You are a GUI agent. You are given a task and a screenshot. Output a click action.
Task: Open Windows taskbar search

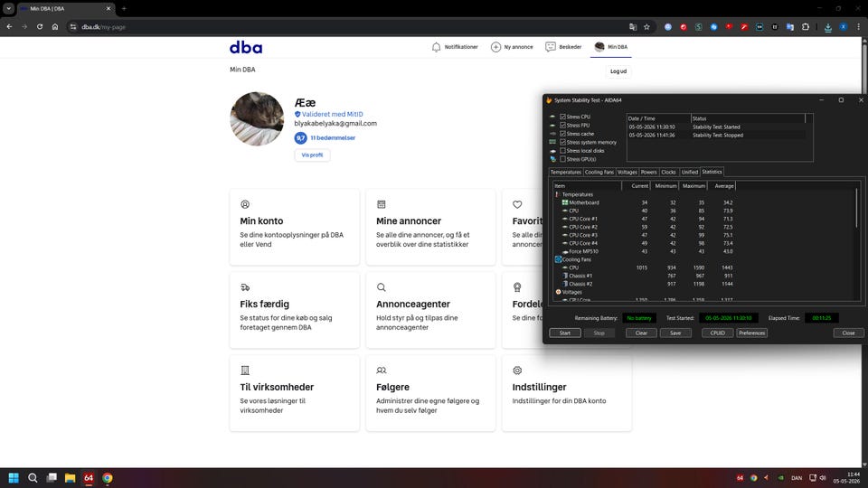pyautogui.click(x=33, y=478)
